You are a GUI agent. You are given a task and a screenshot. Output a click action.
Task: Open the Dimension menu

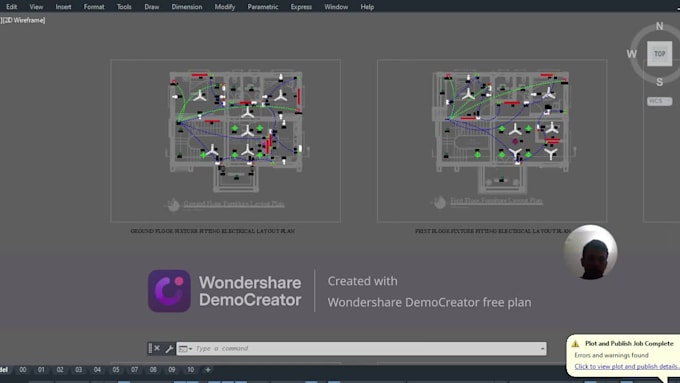(186, 7)
